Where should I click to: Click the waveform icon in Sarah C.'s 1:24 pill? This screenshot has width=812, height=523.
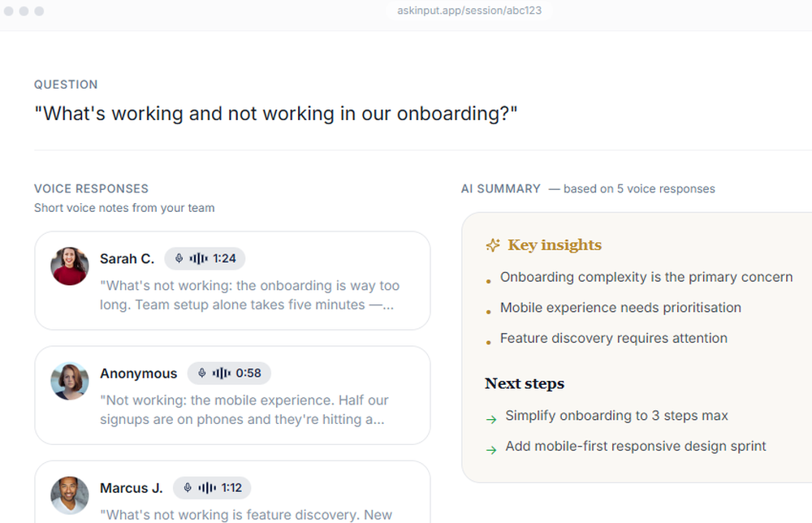[x=198, y=258]
